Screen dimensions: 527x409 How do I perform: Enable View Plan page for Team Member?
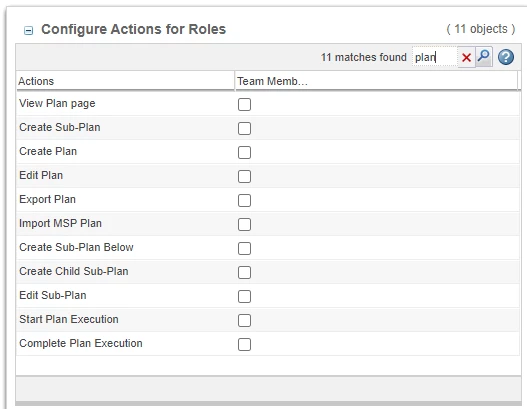pyautogui.click(x=244, y=104)
